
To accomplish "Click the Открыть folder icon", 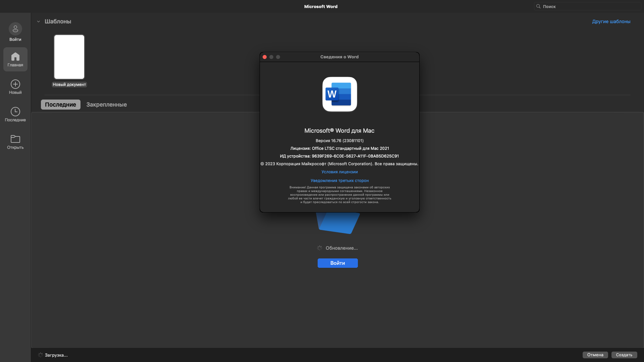I will coord(15,139).
